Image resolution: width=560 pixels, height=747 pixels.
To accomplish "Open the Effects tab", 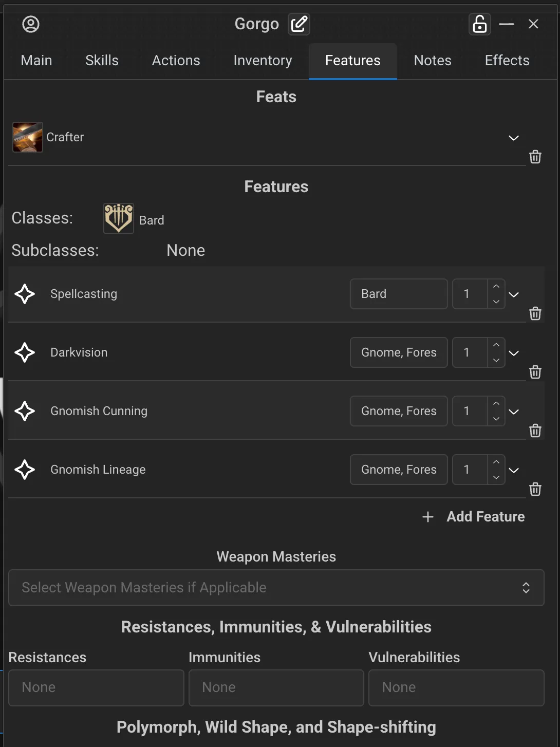I will click(x=507, y=61).
